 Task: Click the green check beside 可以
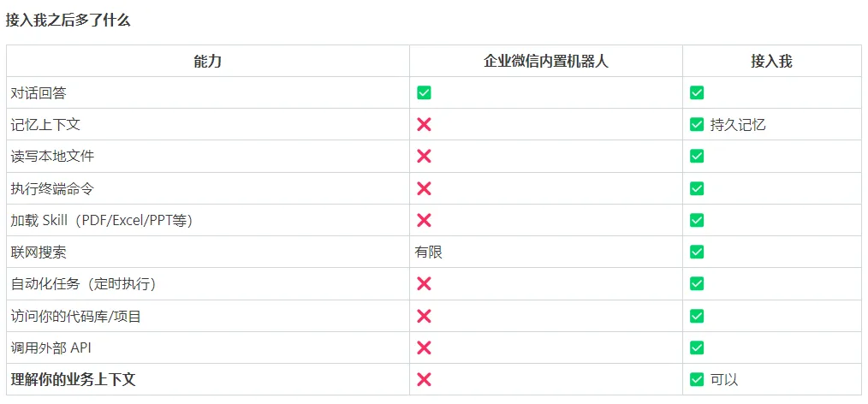click(x=697, y=379)
